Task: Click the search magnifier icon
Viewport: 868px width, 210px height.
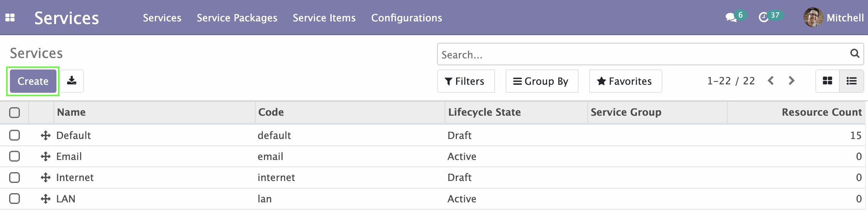Action: coord(855,54)
